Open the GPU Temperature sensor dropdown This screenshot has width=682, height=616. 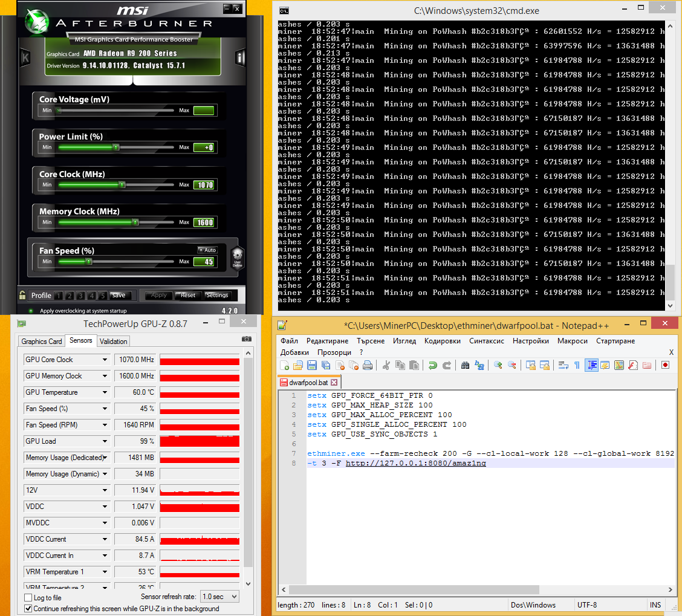pyautogui.click(x=105, y=392)
